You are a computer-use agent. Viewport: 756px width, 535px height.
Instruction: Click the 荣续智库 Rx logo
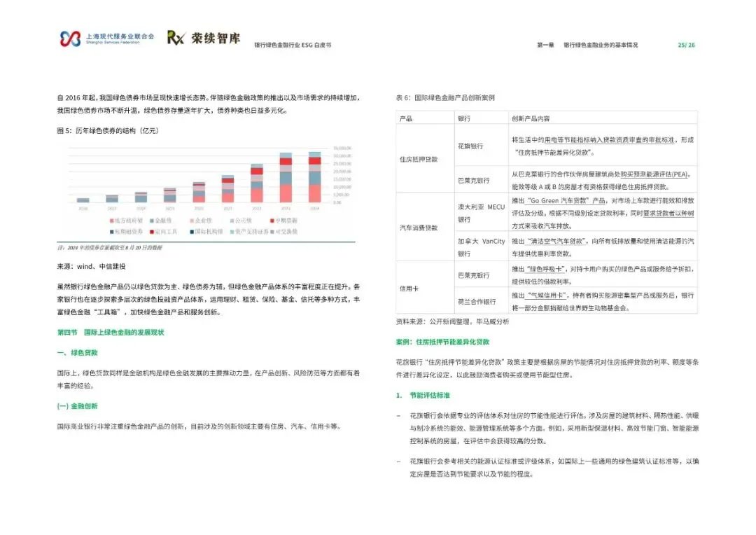(x=204, y=38)
